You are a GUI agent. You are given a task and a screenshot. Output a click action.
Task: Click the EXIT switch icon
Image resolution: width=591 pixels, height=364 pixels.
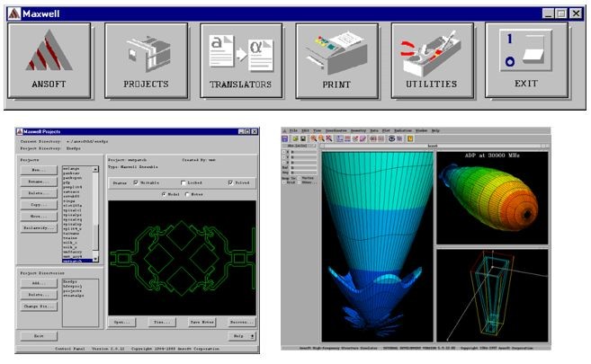point(527,60)
